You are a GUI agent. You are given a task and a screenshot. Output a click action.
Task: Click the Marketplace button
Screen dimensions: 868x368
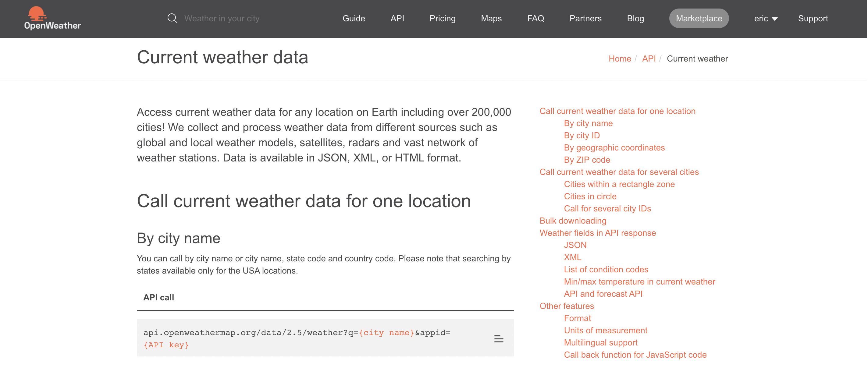pos(698,18)
